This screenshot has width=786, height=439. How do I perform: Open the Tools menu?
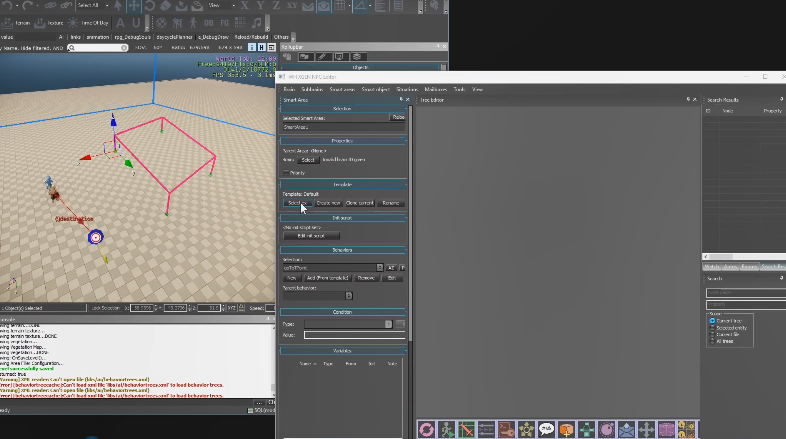coord(459,89)
